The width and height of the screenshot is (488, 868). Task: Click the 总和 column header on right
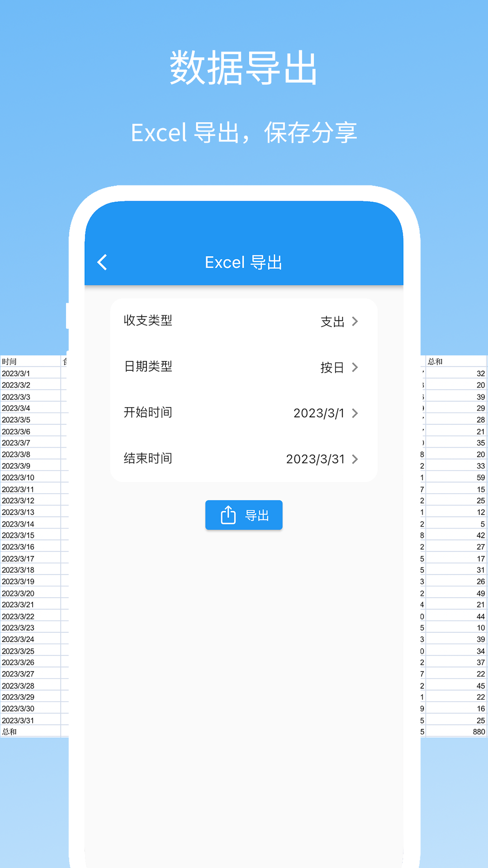pyautogui.click(x=435, y=361)
